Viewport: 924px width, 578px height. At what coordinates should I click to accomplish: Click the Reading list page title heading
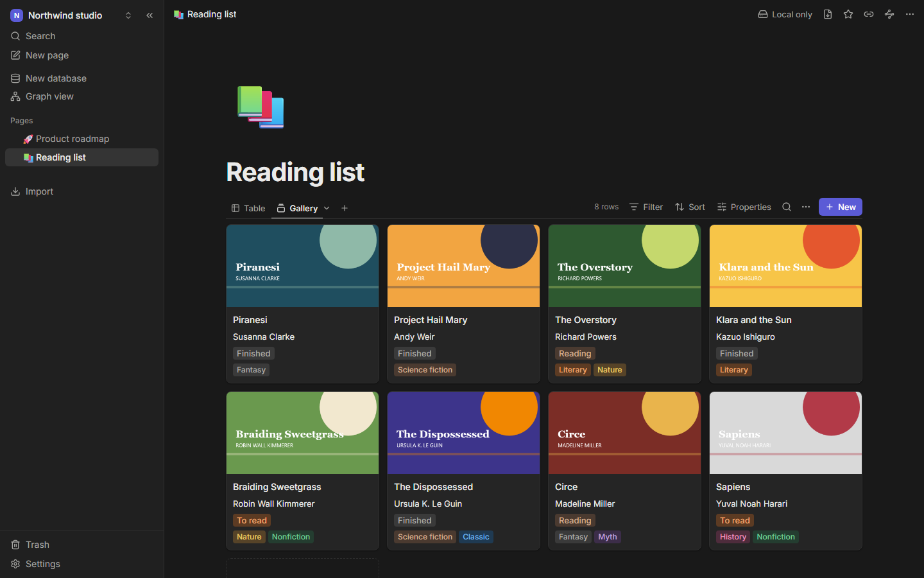(x=295, y=172)
